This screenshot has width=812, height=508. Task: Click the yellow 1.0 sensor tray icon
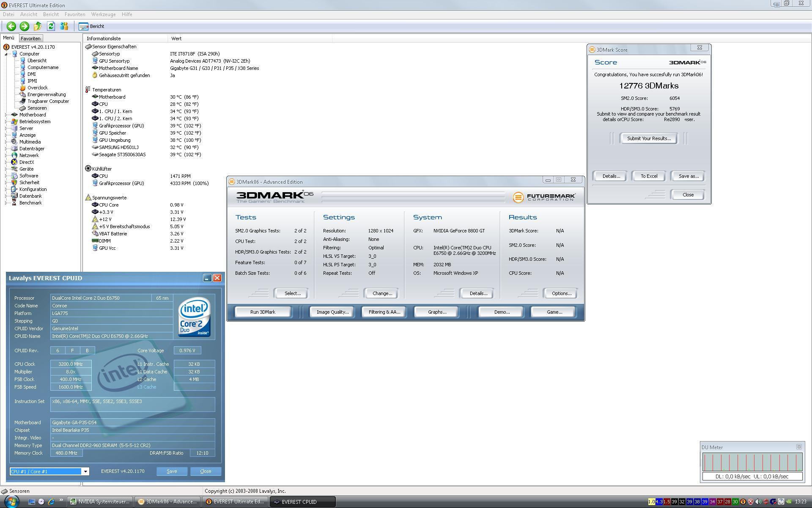[x=652, y=502]
